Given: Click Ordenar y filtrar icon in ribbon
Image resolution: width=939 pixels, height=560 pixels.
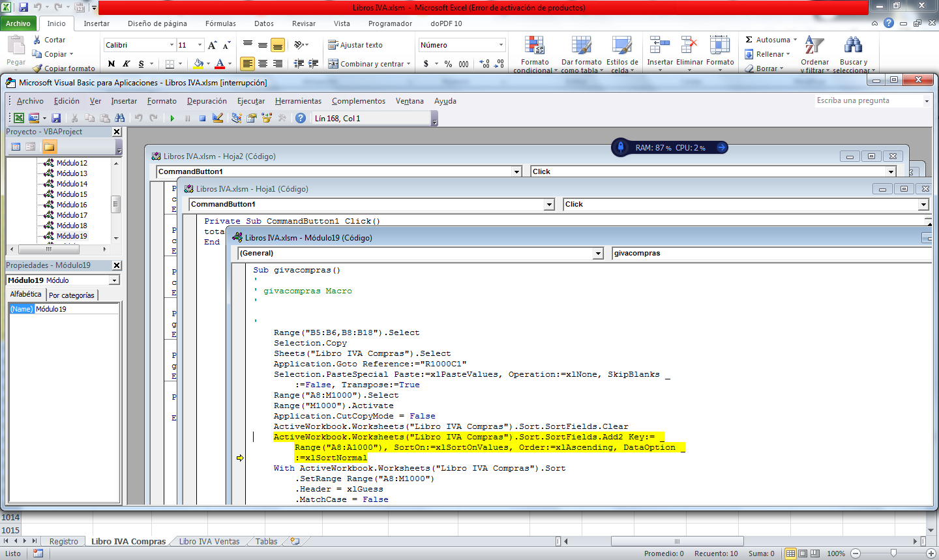Looking at the screenshot, I should tap(814, 55).
